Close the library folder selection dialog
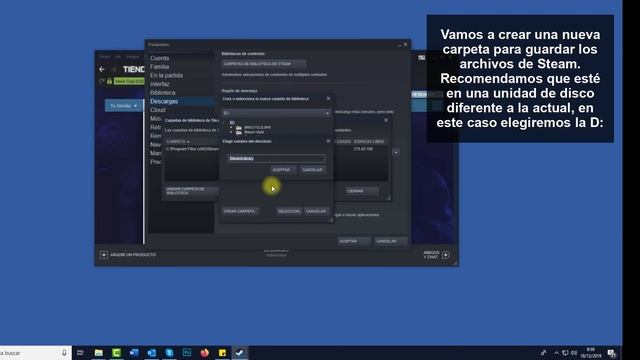Viewport: 640px width, 360px height. [328, 99]
